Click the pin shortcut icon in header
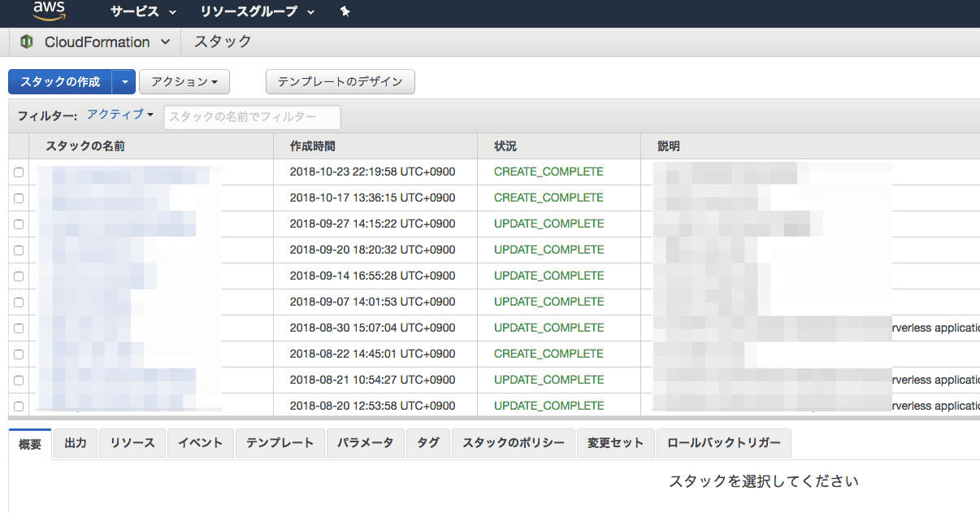This screenshot has height=513, width=980. 345,12
